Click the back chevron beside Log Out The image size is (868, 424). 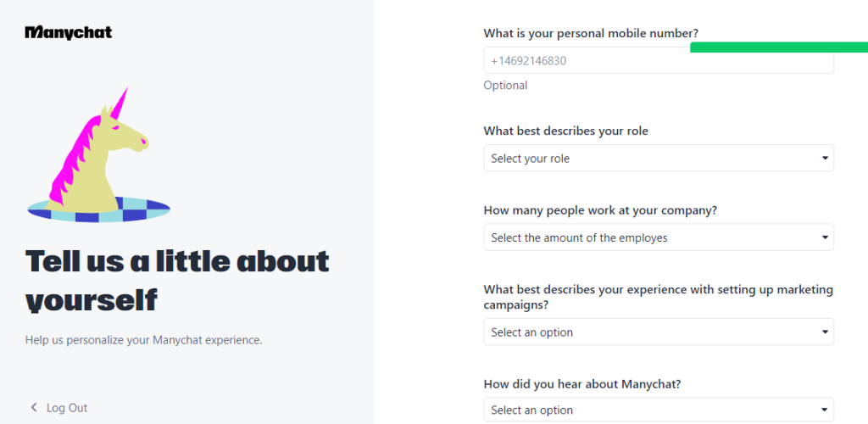34,407
